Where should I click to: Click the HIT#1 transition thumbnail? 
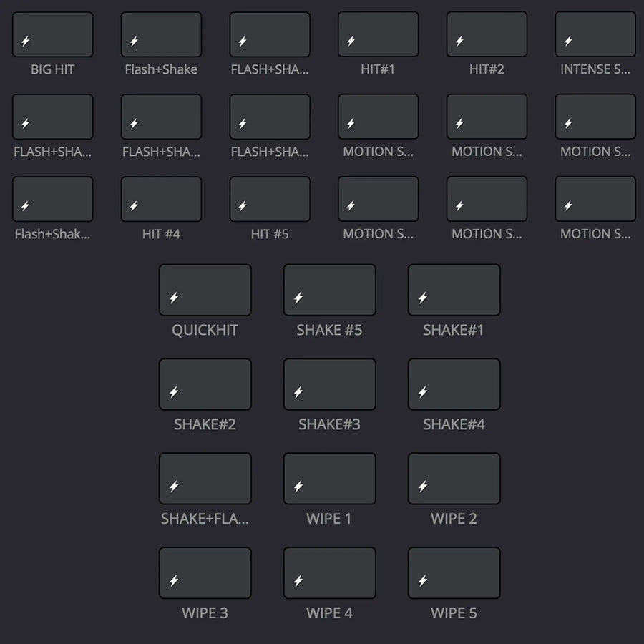coord(378,34)
